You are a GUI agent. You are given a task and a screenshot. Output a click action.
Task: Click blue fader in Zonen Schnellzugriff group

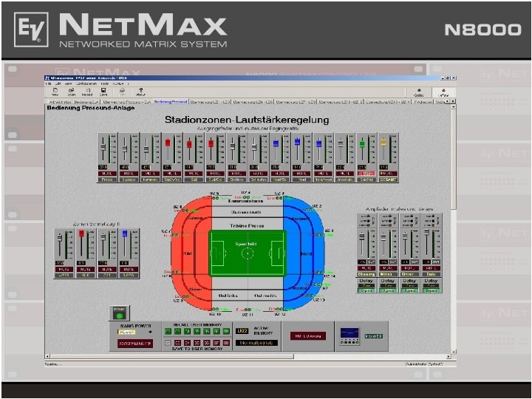click(125, 233)
